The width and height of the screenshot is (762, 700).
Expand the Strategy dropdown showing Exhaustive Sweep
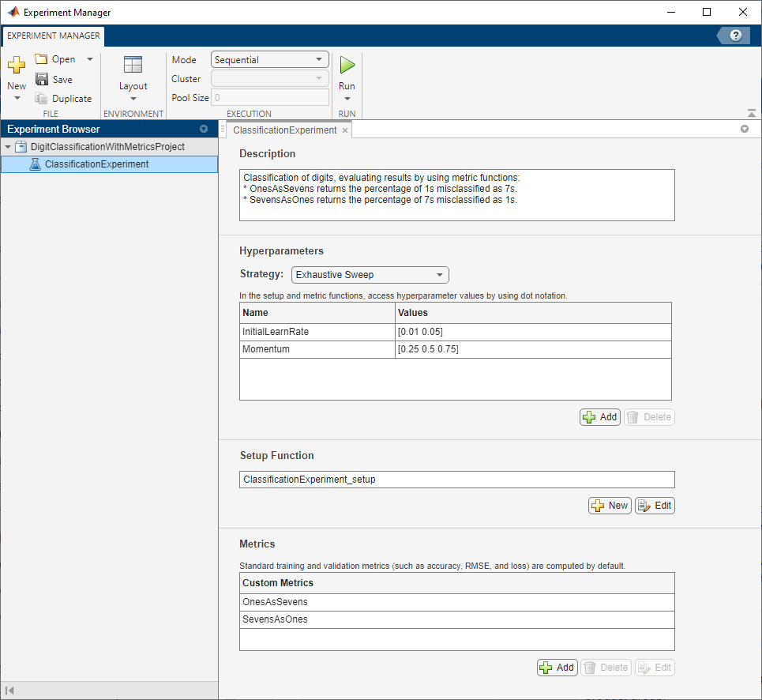[370, 275]
